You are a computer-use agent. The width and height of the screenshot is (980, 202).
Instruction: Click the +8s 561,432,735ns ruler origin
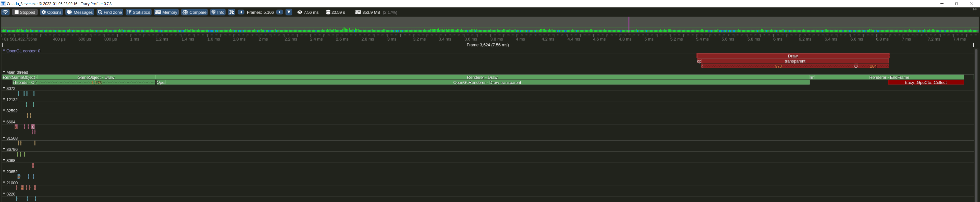tap(19, 39)
